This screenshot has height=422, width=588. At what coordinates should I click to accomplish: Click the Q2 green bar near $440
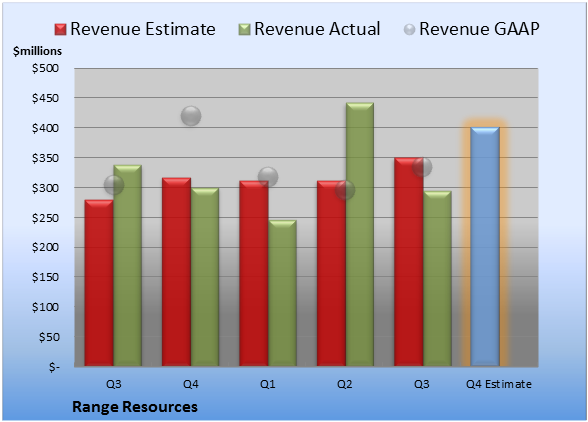click(x=360, y=234)
